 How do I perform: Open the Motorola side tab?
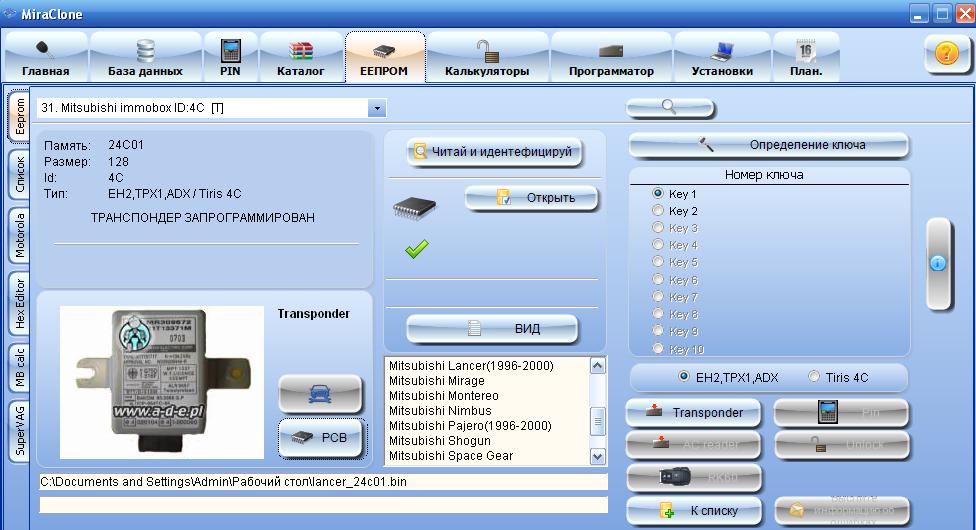point(19,235)
